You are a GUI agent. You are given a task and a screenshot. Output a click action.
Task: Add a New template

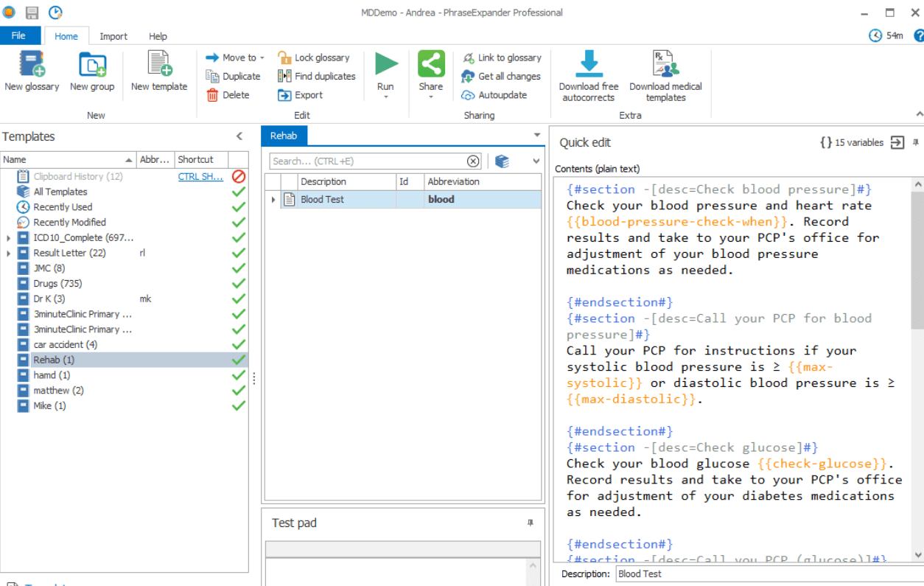[x=159, y=71]
